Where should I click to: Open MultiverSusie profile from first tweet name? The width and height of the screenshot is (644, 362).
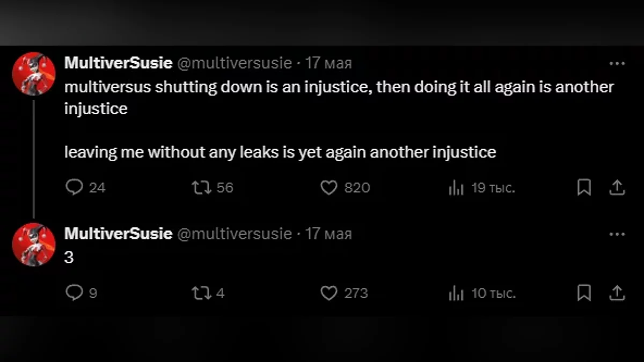click(118, 63)
